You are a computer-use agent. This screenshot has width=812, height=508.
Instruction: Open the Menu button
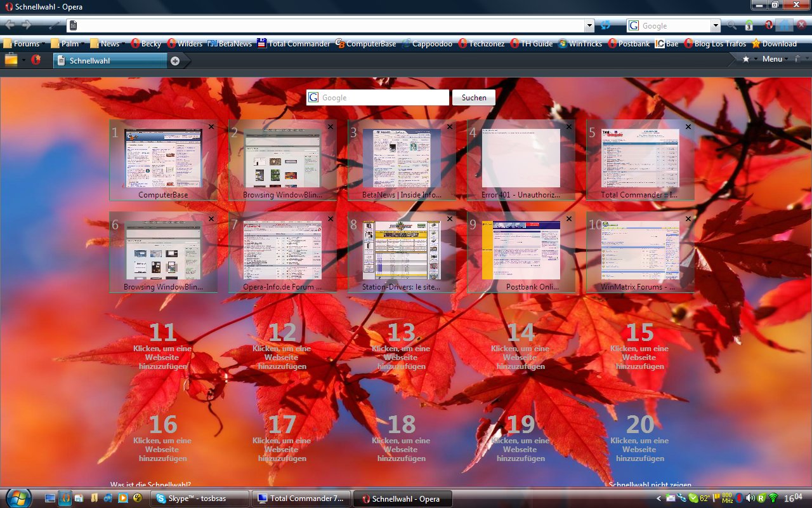click(x=772, y=59)
